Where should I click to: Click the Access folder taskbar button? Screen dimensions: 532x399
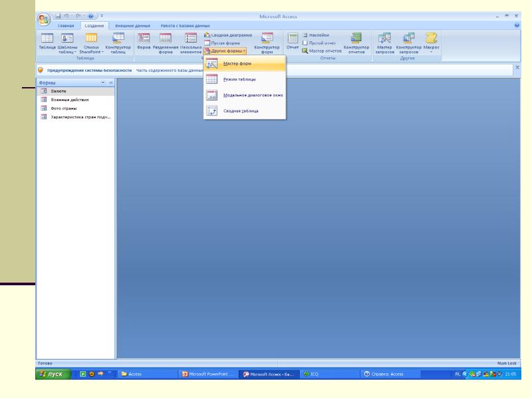point(148,374)
